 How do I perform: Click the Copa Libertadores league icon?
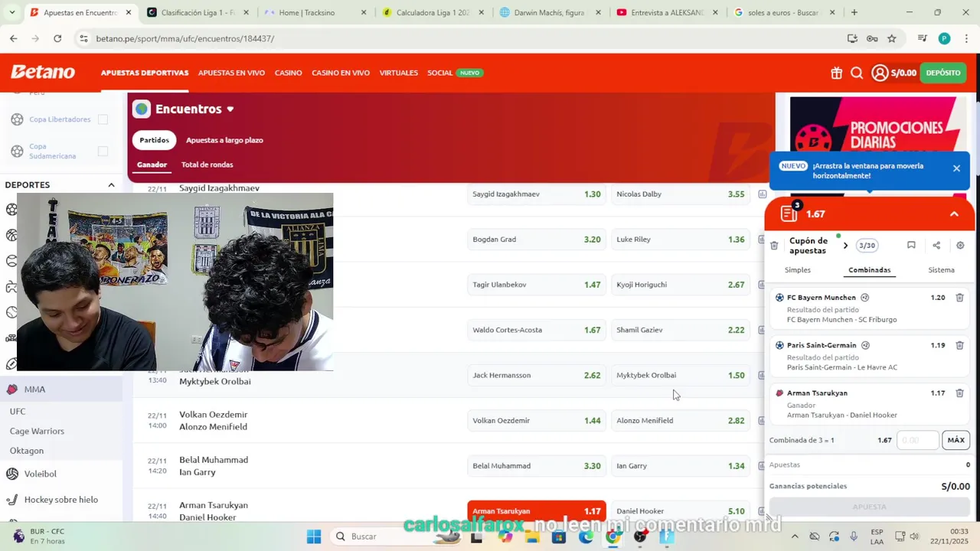click(x=17, y=119)
